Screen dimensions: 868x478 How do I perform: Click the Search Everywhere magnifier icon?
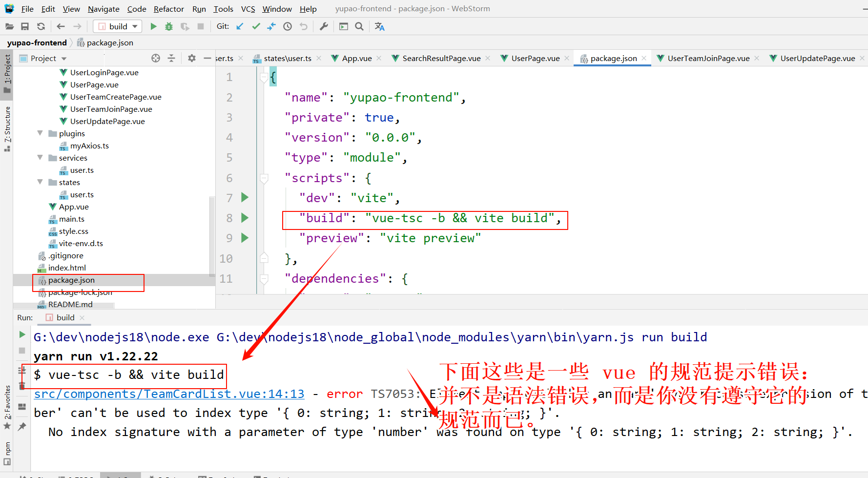click(x=359, y=26)
